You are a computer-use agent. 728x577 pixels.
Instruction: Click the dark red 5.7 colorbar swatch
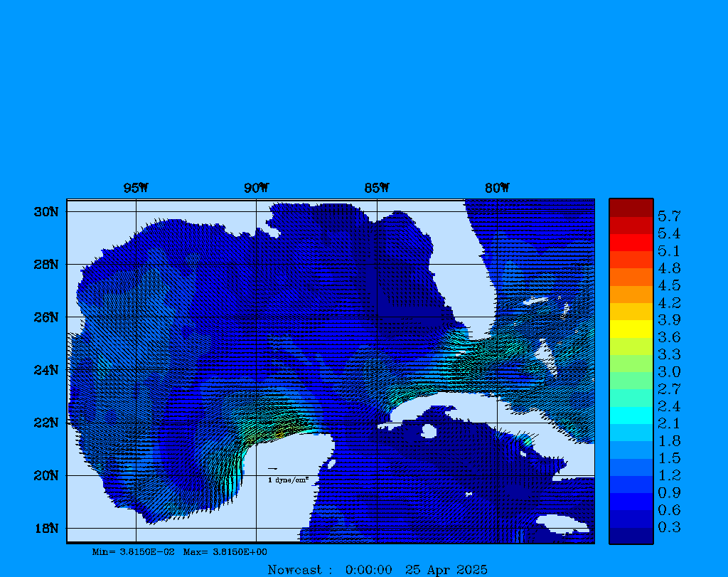[631, 207]
